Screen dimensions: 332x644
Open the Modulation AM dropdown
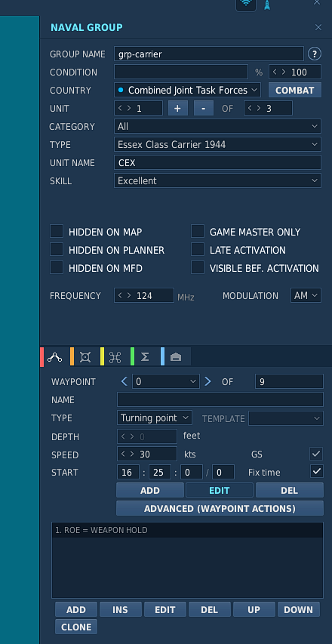click(x=306, y=295)
